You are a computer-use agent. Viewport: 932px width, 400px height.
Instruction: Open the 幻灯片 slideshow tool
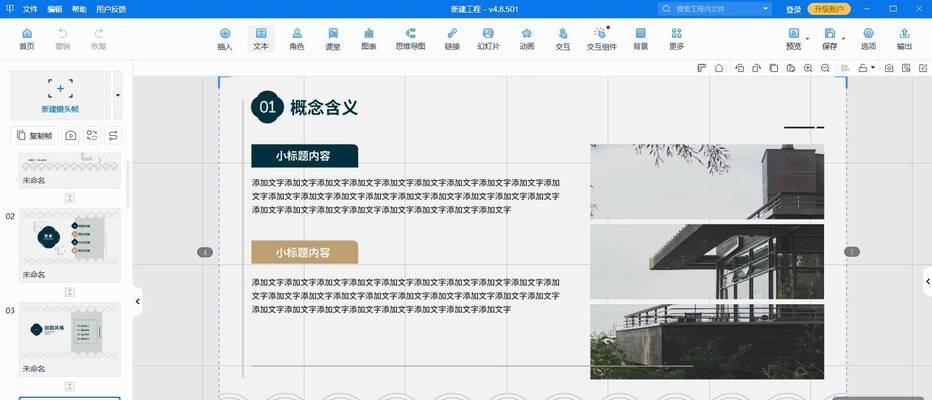[488, 39]
